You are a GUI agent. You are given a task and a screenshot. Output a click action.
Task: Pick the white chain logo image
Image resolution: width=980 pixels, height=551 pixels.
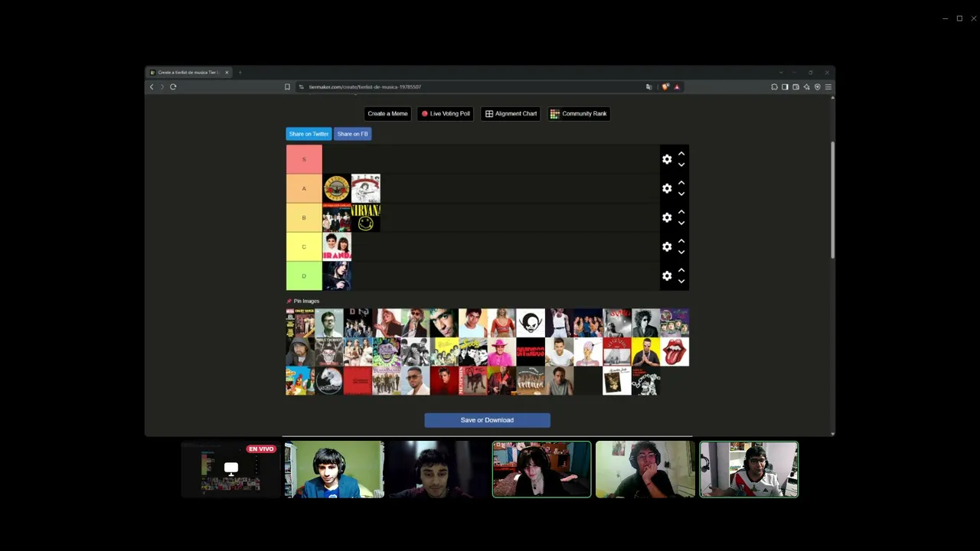pos(645,381)
